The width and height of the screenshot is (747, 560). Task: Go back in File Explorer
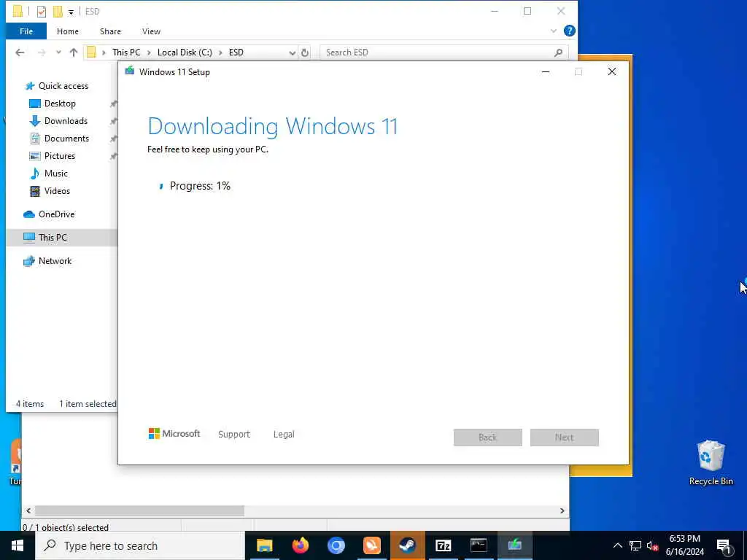(20, 52)
